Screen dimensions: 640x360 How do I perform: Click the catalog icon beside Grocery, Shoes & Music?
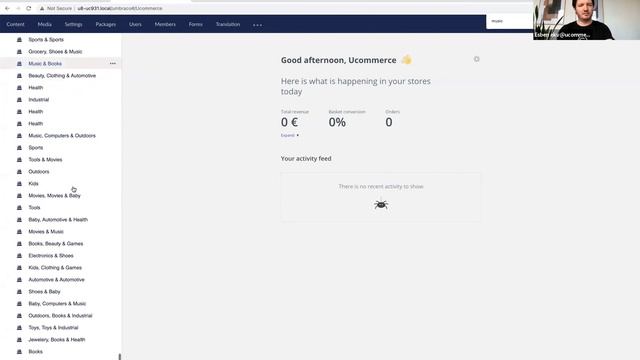point(19,52)
